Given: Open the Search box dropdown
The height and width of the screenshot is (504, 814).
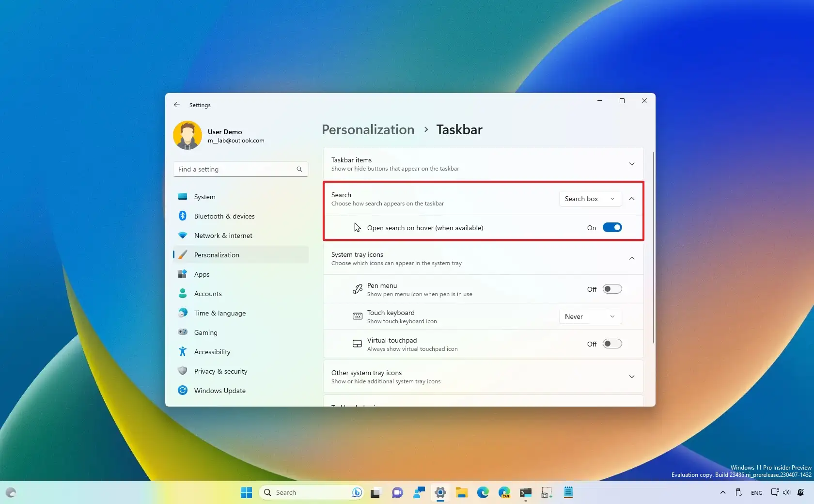Looking at the screenshot, I should click(x=589, y=199).
